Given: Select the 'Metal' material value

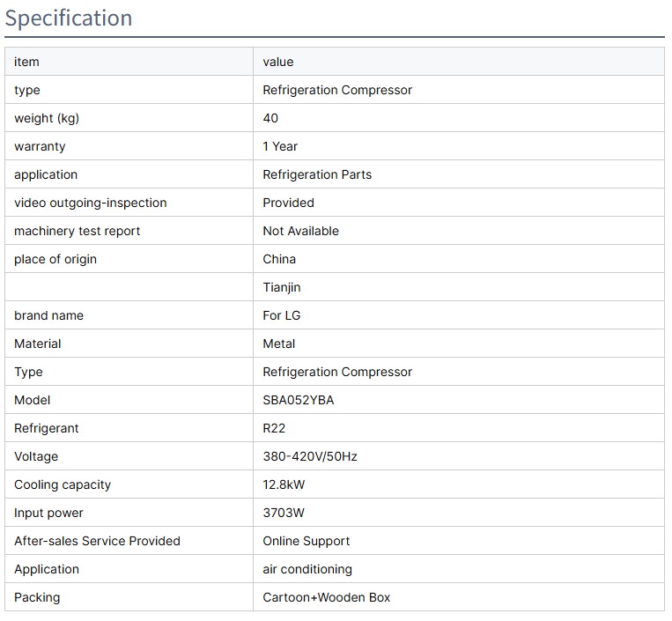Looking at the screenshot, I should coord(278,344).
